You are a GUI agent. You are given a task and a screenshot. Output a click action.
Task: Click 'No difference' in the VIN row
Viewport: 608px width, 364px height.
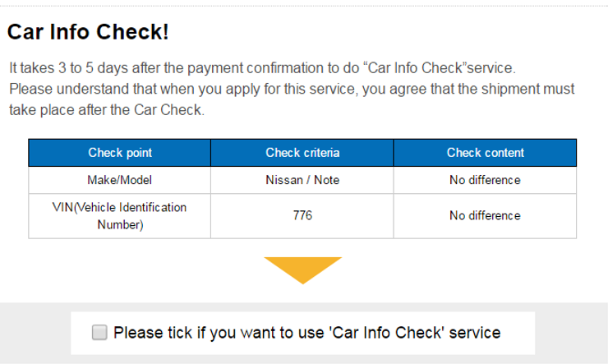click(485, 215)
